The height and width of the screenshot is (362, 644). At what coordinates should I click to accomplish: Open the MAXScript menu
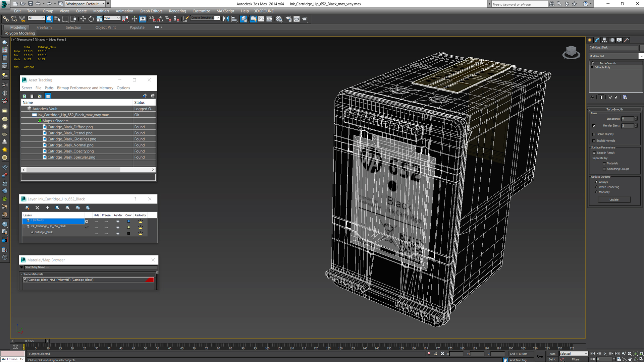pyautogui.click(x=225, y=11)
